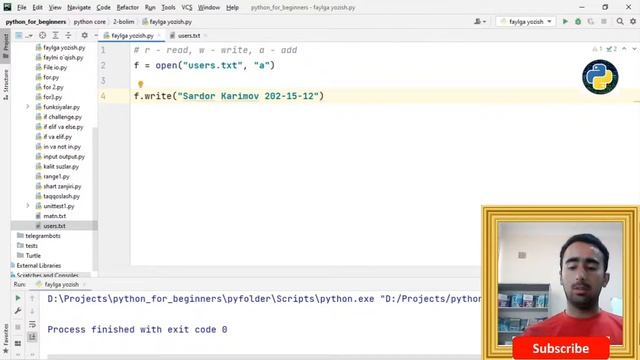Open the Navigate menu
This screenshot has width=640, height=360.
click(x=79, y=7)
